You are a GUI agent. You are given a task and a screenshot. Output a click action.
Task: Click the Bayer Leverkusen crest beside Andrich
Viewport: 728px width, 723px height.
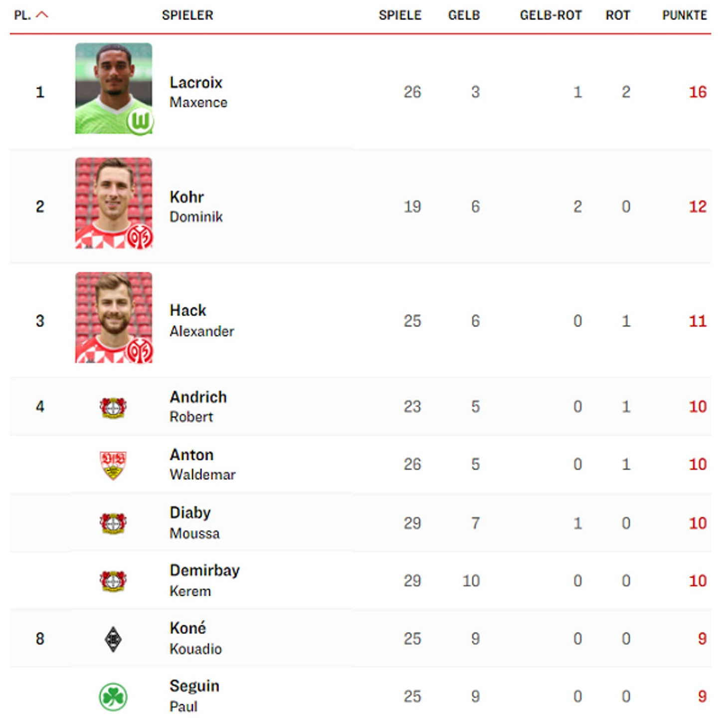tap(113, 407)
